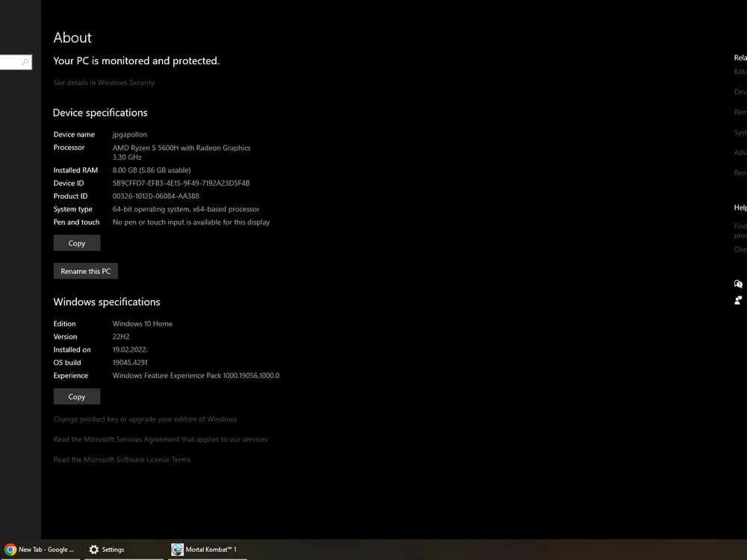Read the Microsoft Services Agreement link

pyautogui.click(x=160, y=440)
